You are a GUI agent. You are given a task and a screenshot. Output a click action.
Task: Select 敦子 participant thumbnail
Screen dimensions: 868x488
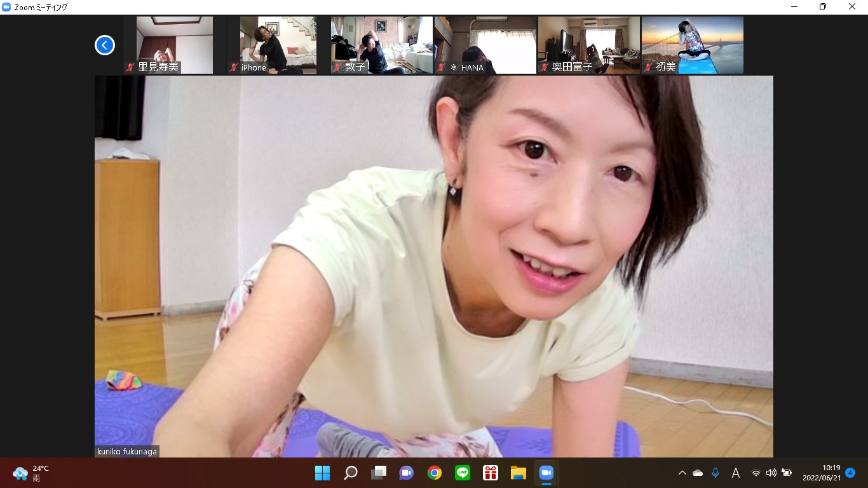click(x=382, y=45)
